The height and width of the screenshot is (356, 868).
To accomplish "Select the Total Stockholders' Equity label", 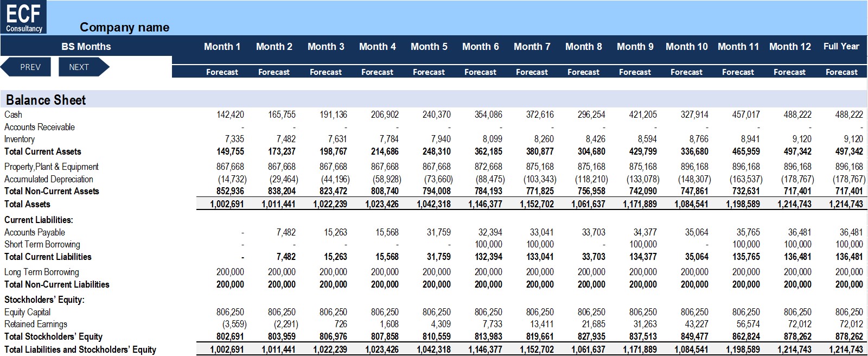I will coord(53,336).
